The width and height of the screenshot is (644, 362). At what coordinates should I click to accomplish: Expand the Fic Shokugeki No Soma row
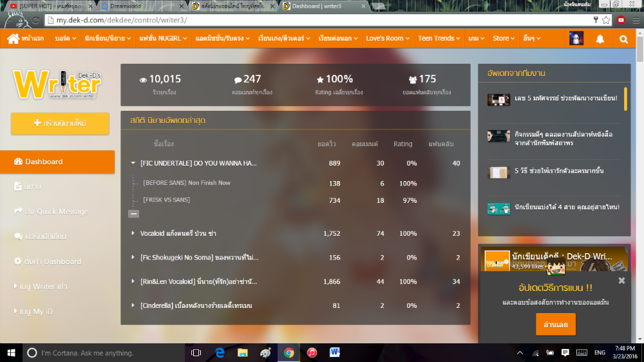133,257
